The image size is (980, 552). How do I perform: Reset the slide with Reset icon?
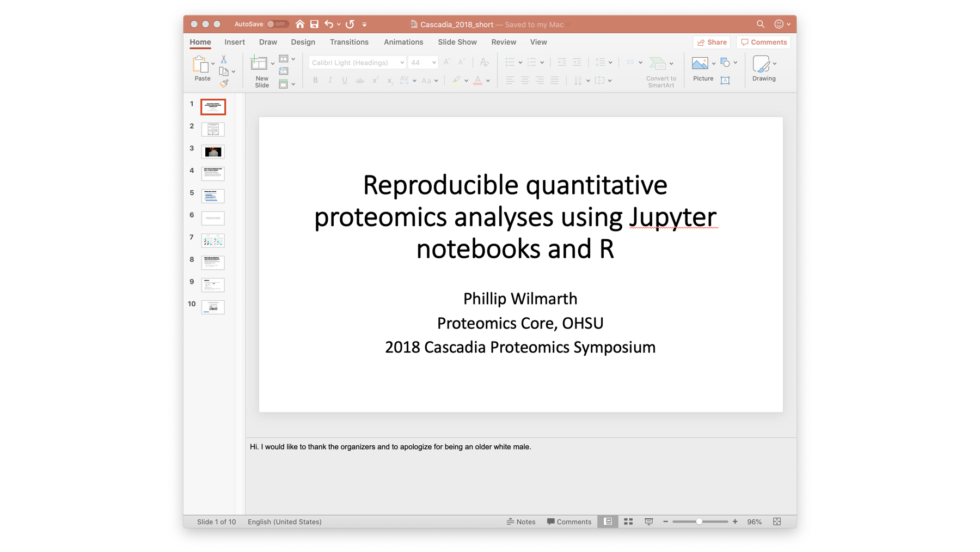(284, 71)
